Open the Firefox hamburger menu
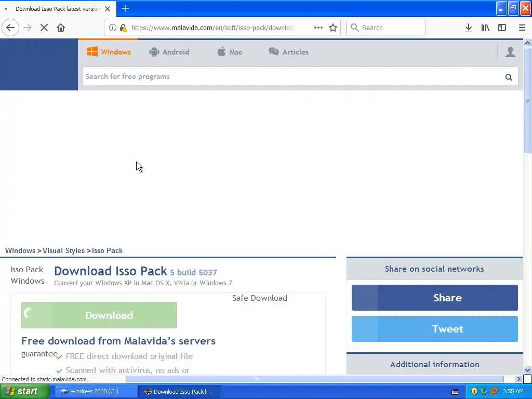This screenshot has height=399, width=532. [x=522, y=28]
